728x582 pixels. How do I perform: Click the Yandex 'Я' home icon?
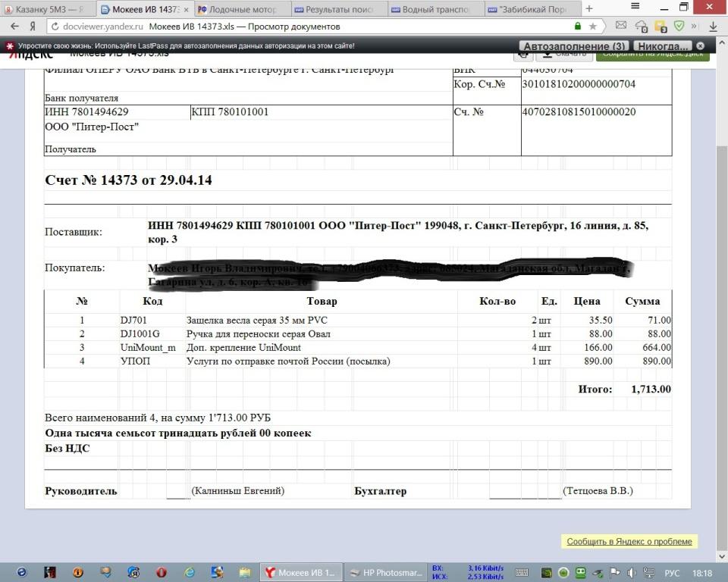point(32,27)
